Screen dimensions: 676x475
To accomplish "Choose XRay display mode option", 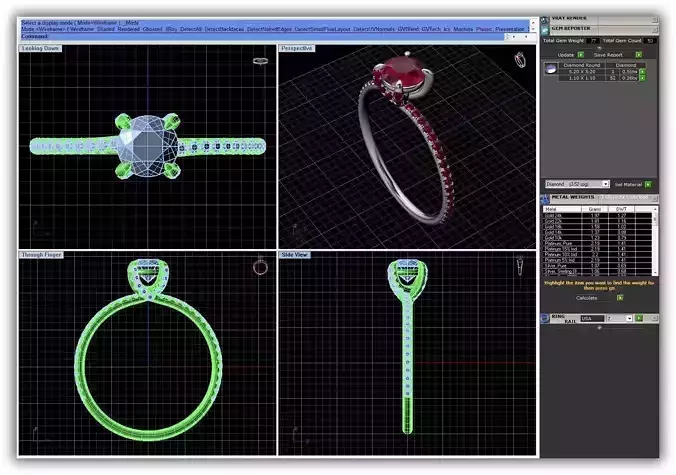I will [171, 29].
